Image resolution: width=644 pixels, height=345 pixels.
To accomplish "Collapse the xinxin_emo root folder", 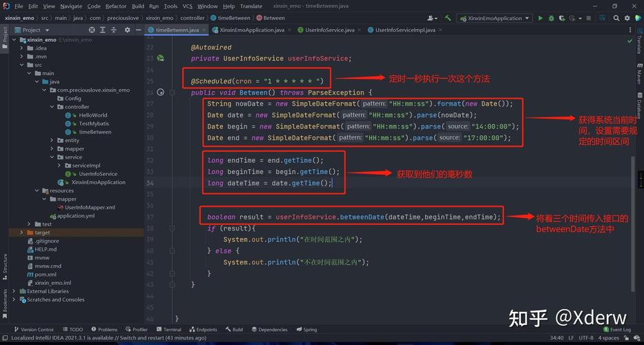I will pos(14,40).
